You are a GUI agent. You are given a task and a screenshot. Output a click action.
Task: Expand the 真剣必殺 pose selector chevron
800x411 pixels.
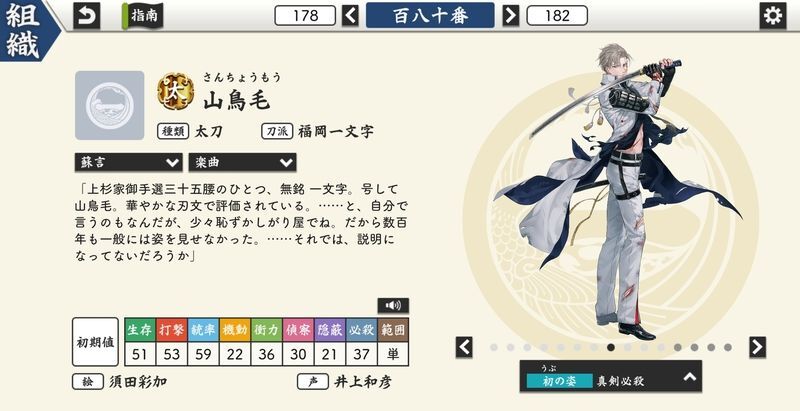(x=690, y=377)
